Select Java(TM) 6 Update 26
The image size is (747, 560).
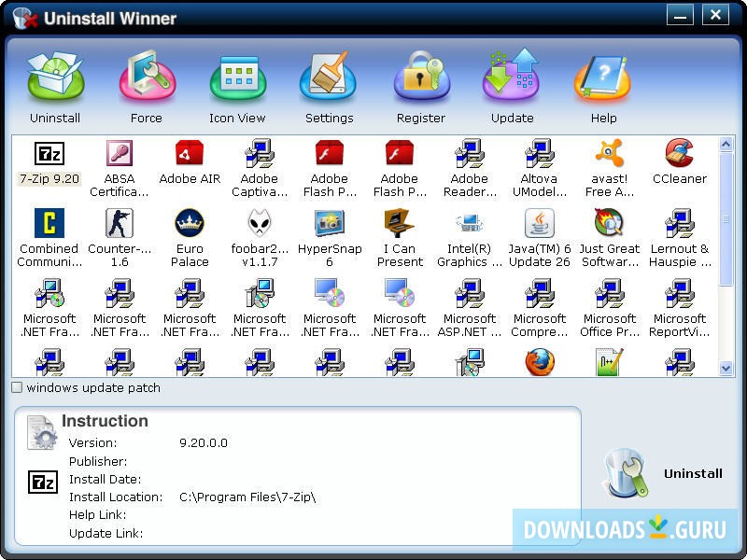coord(540,233)
